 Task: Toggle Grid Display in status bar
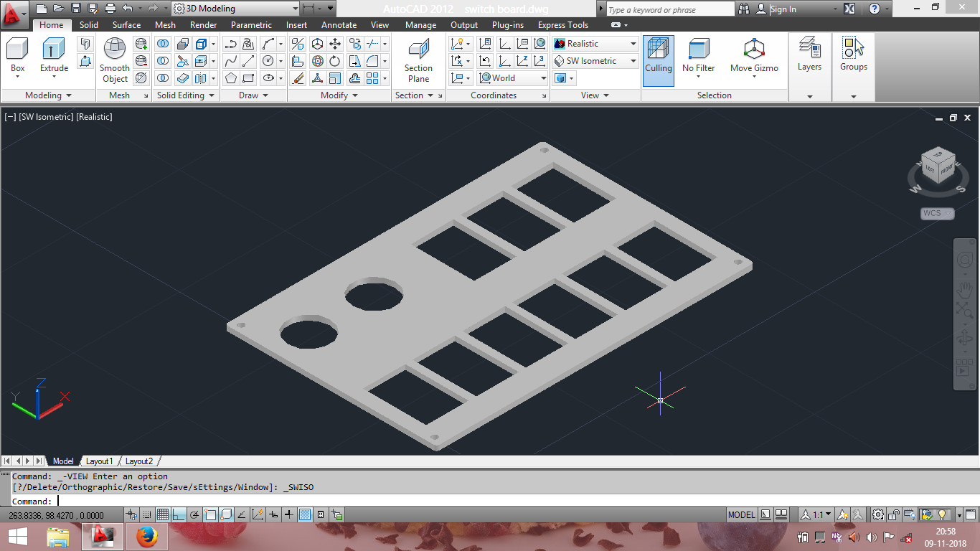coord(163,514)
